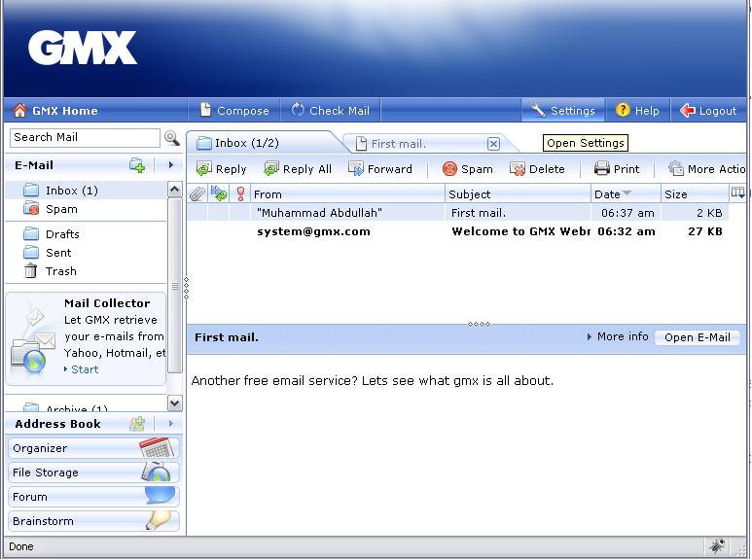Image resolution: width=752 pixels, height=560 pixels.
Task: Click into the Search Mail field
Action: point(85,138)
